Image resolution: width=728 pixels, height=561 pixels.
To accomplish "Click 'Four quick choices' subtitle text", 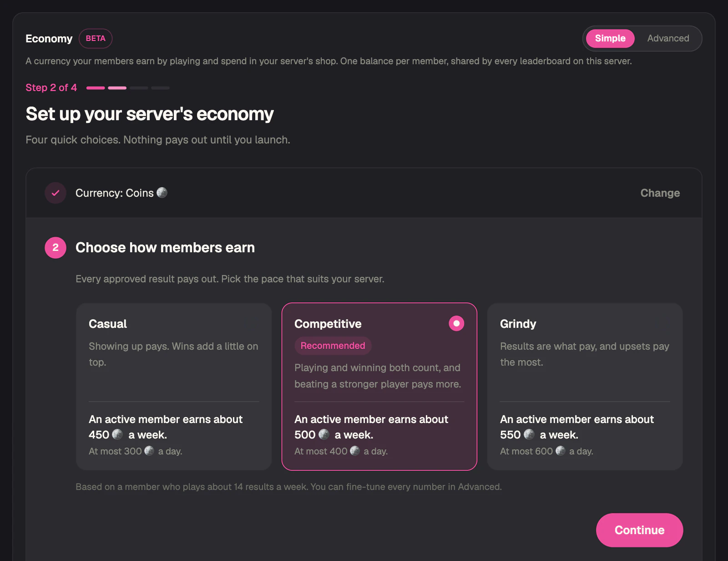I will (x=158, y=140).
